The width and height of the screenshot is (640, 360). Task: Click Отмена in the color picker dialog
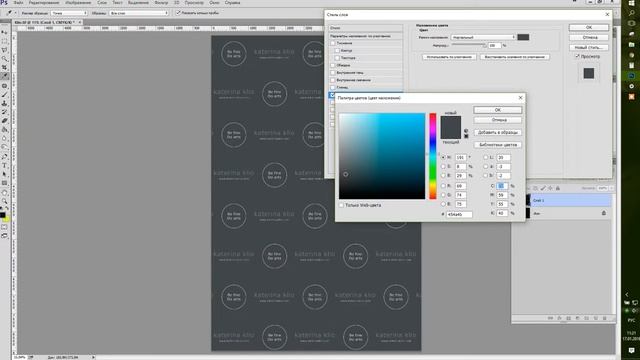(x=498, y=120)
